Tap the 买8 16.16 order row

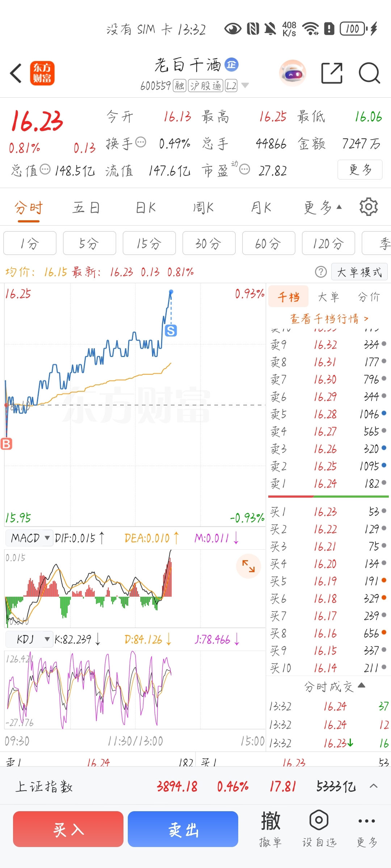(x=328, y=633)
